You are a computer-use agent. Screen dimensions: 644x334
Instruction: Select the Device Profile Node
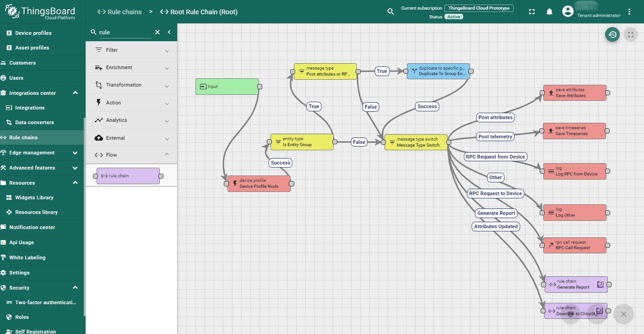[x=259, y=183]
